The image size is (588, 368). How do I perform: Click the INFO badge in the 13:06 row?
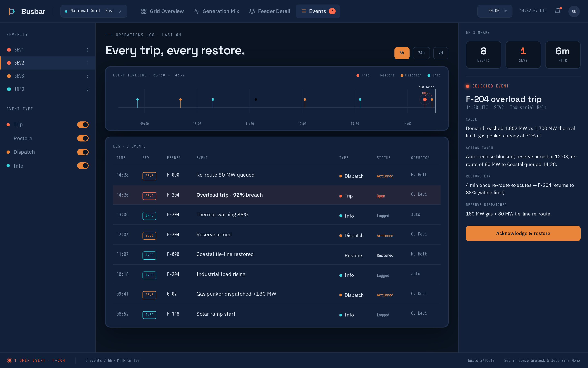pos(149,215)
